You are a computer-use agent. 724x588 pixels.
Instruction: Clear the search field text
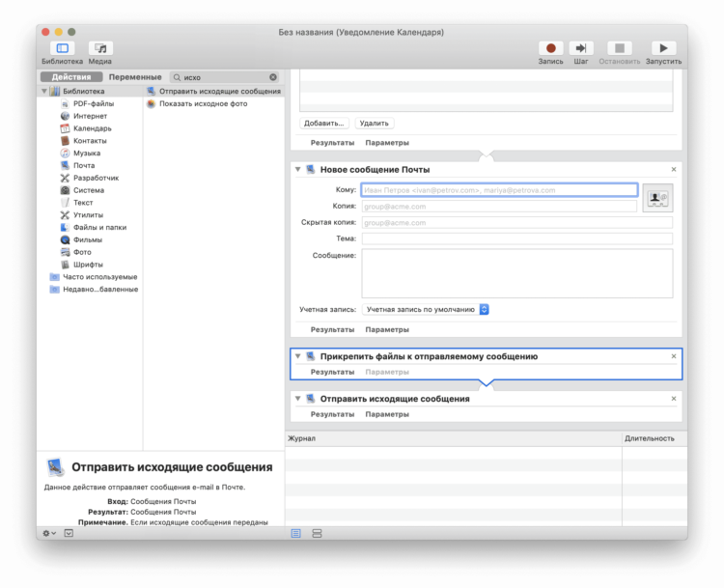pos(273,77)
